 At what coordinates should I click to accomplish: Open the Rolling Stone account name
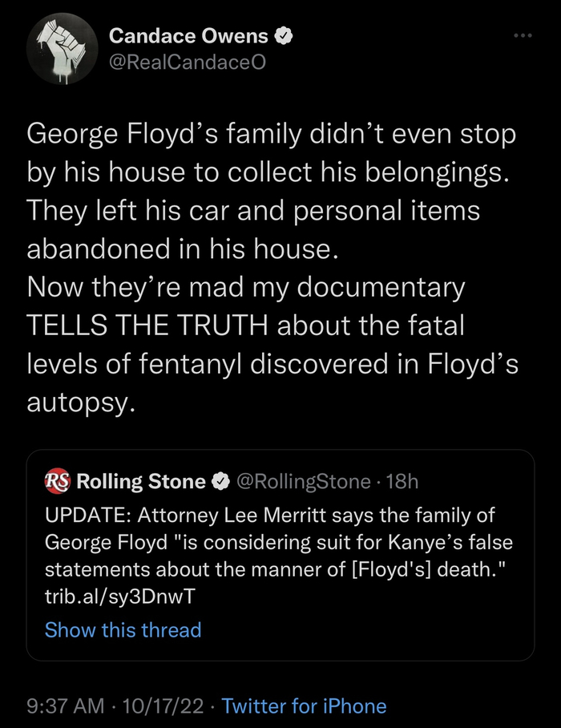click(x=141, y=481)
